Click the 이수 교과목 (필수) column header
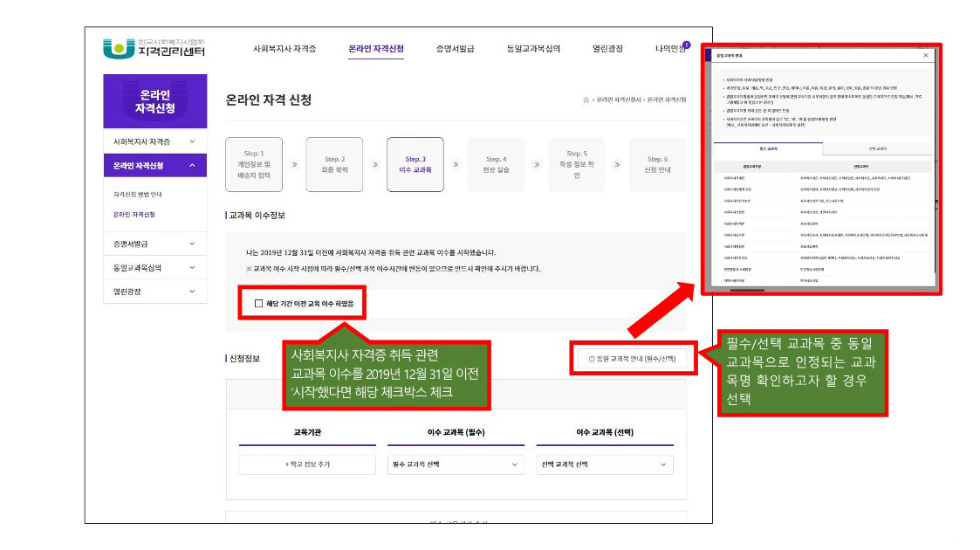 tap(456, 432)
